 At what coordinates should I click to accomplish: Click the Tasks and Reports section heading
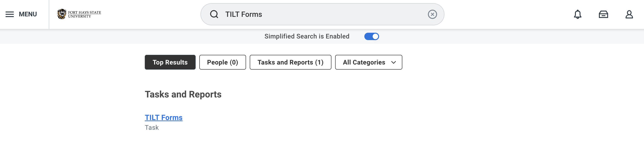coord(183,94)
